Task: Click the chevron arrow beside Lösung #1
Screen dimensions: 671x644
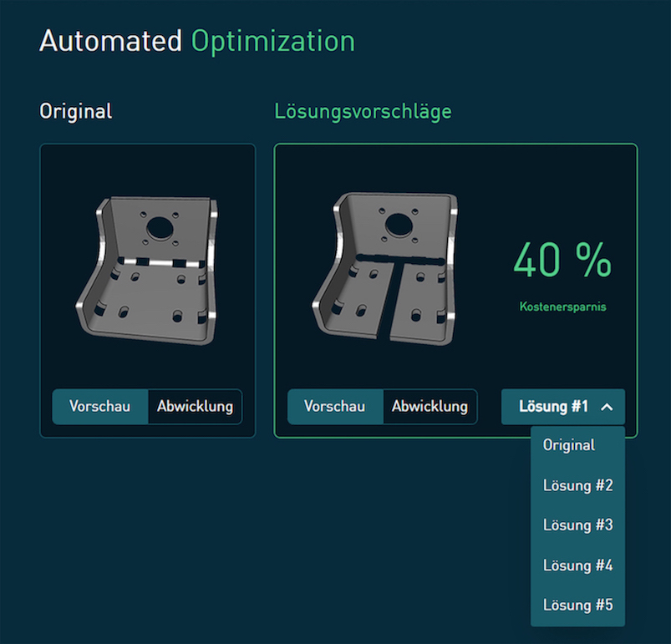Action: click(607, 407)
